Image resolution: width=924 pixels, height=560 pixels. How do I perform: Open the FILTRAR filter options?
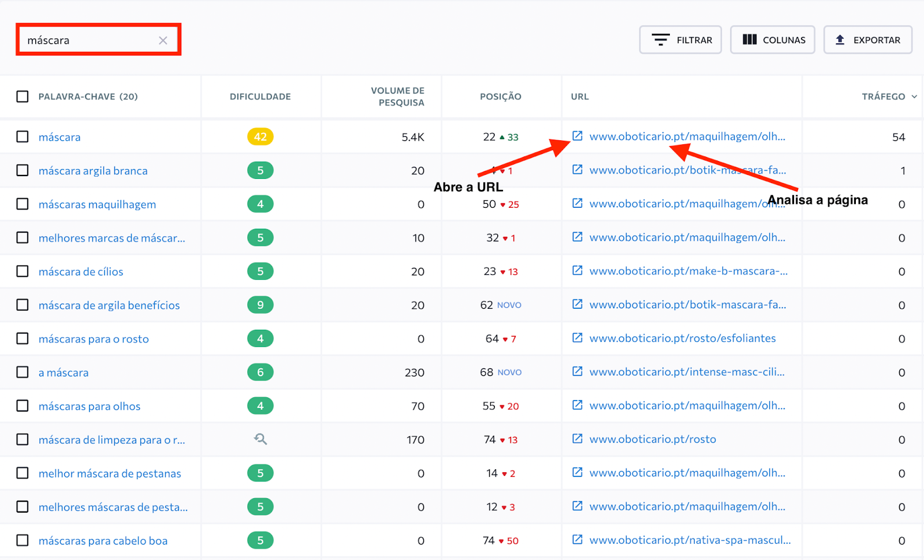680,40
